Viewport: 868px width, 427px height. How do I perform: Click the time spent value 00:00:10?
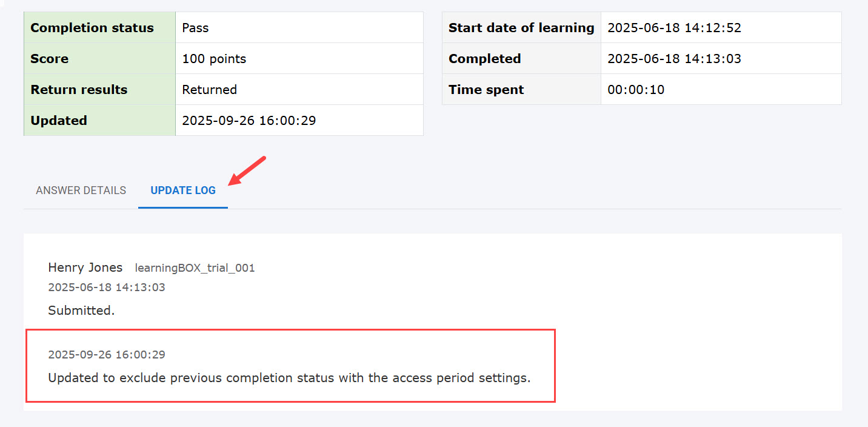636,90
